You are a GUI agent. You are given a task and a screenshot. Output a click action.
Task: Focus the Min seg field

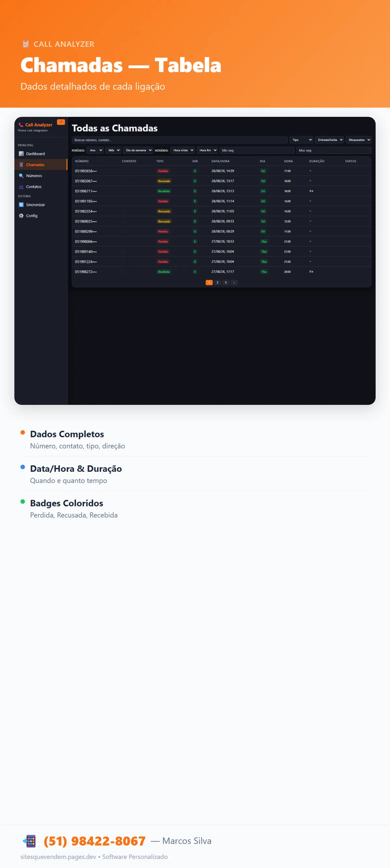pos(257,150)
